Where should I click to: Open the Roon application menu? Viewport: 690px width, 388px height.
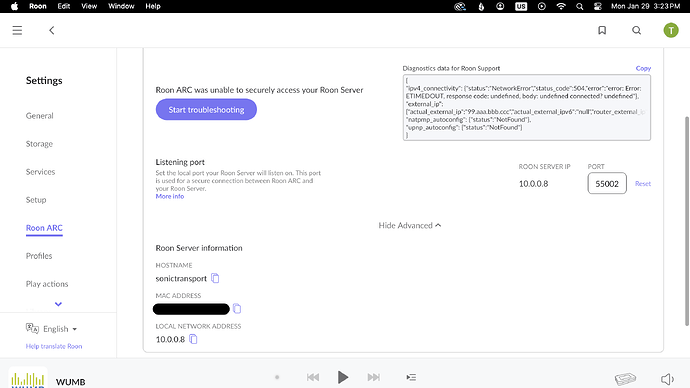click(38, 6)
